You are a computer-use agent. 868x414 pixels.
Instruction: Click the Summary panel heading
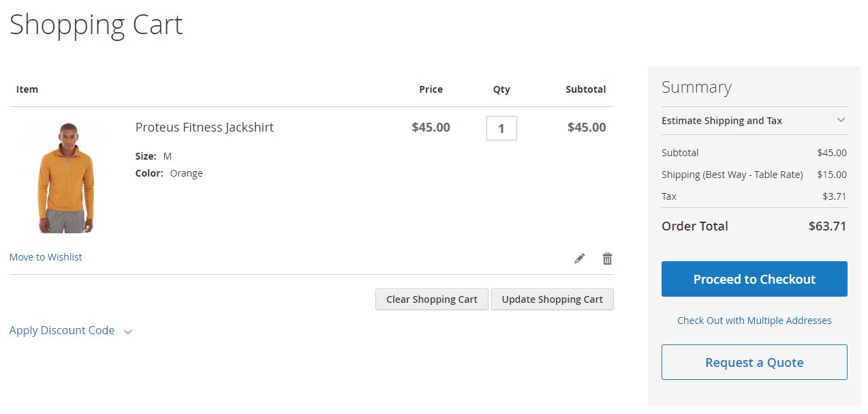696,87
